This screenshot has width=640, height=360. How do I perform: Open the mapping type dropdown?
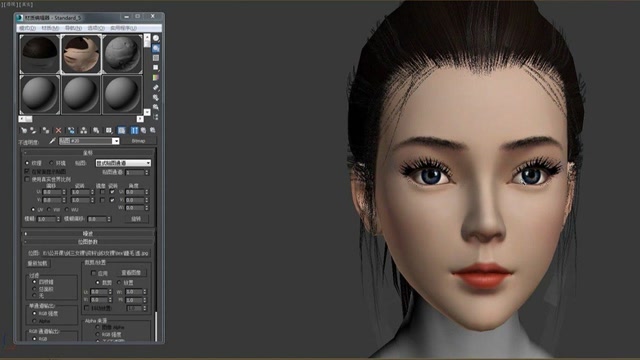(x=123, y=163)
